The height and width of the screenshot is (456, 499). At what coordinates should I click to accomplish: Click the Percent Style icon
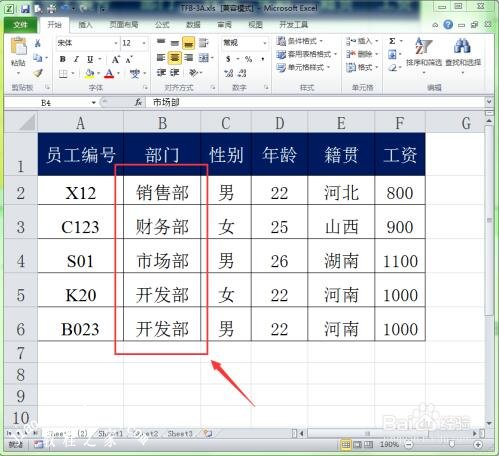tap(248, 59)
